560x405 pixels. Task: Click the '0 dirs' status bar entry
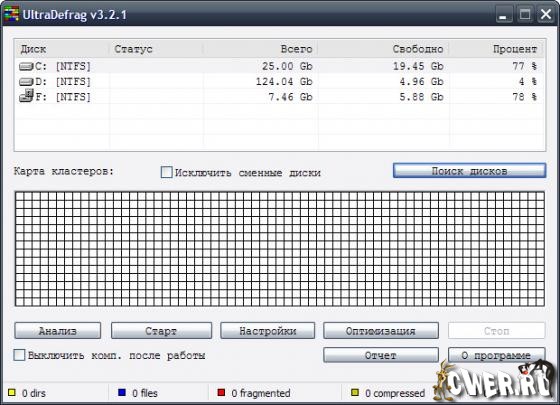[x=34, y=393]
